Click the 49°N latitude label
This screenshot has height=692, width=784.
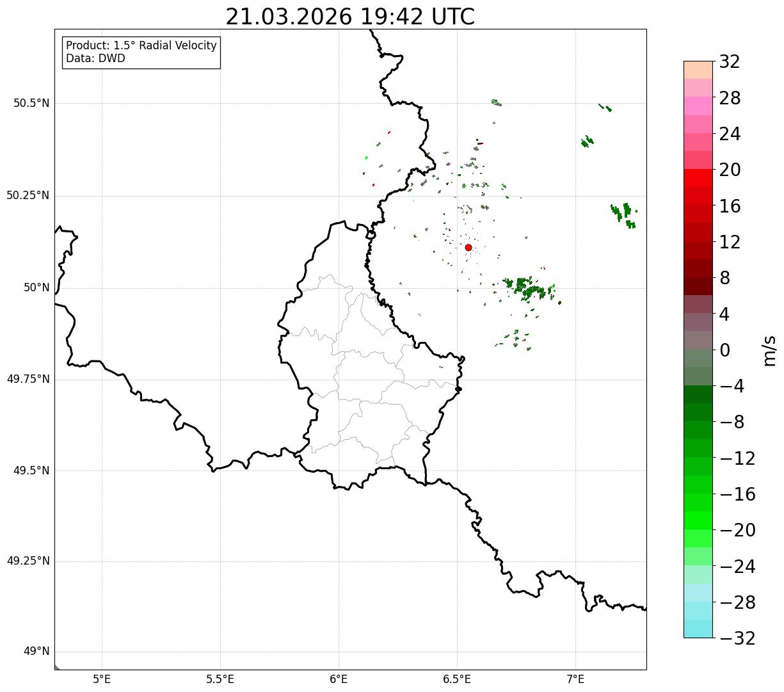coord(36,652)
